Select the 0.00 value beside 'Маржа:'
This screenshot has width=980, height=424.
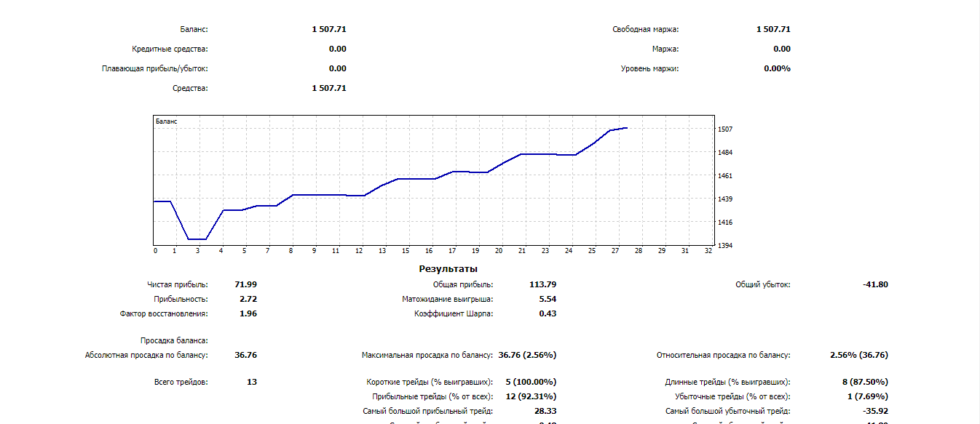click(782, 49)
